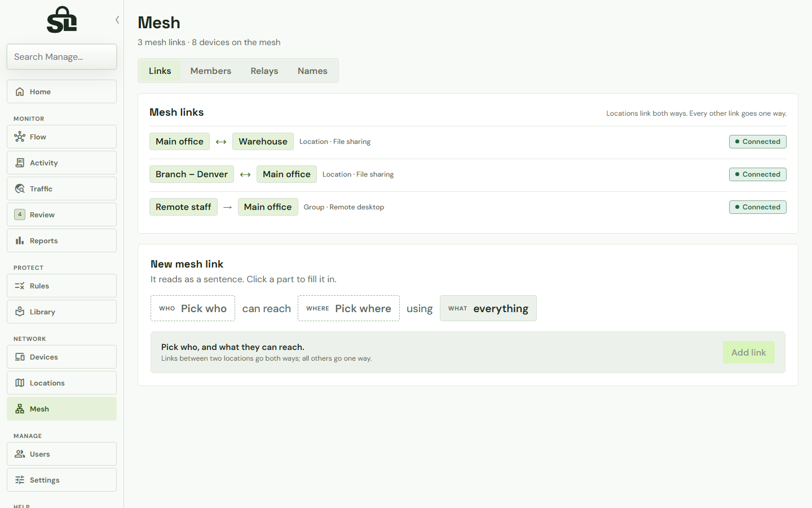Image resolution: width=812 pixels, height=508 pixels.
Task: Click the Library icon
Action: click(x=20, y=312)
